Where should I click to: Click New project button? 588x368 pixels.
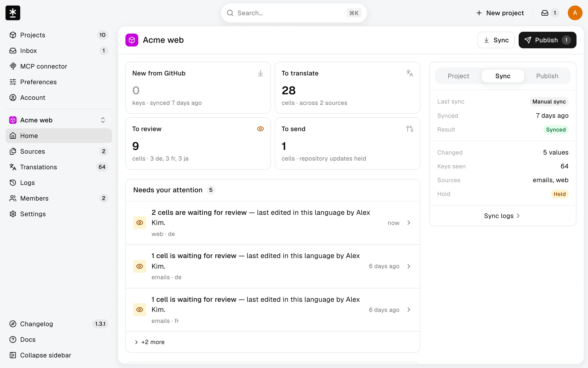500,13
